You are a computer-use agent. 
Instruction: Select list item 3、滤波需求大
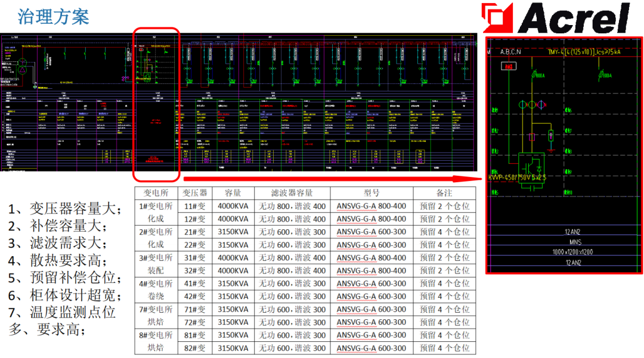(x=58, y=243)
